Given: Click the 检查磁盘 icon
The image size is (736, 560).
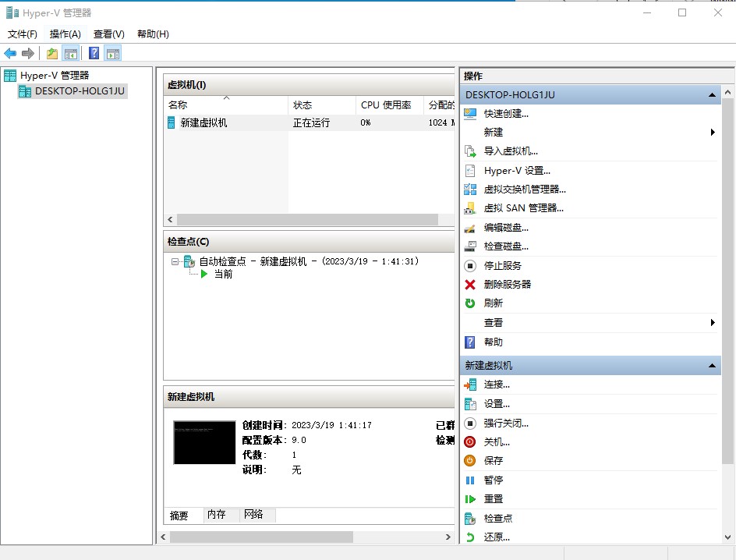Looking at the screenshot, I should point(470,246).
